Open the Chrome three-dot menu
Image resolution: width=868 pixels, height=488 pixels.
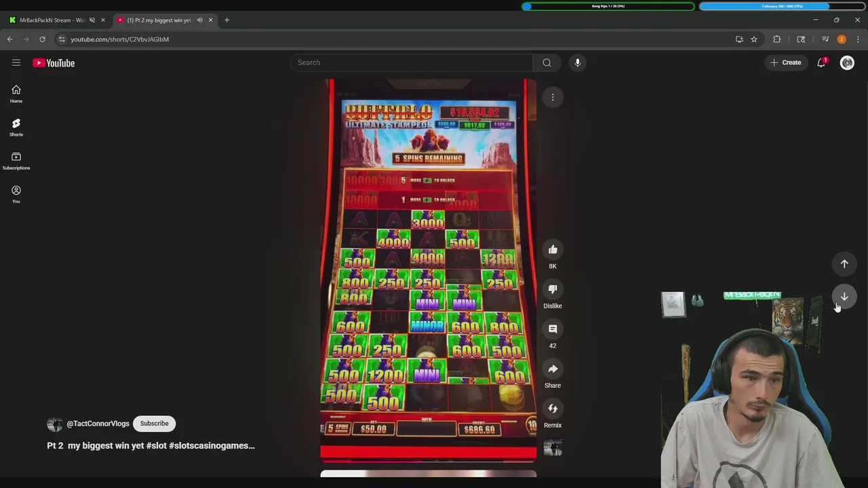point(858,39)
